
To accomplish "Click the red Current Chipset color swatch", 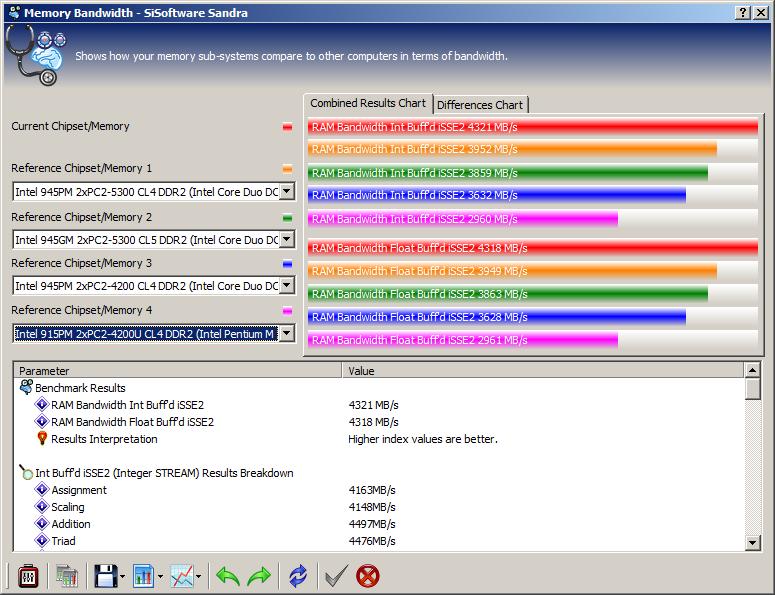I will point(287,127).
